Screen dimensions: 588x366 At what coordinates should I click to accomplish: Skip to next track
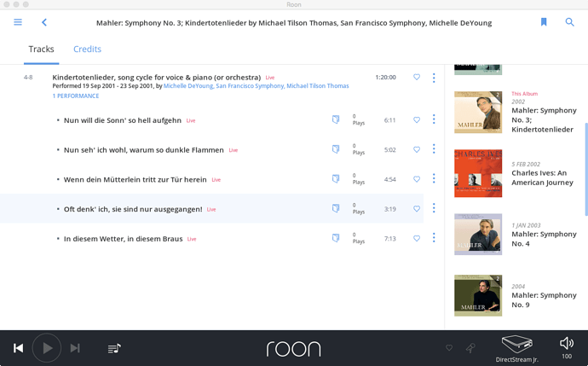pos(75,348)
